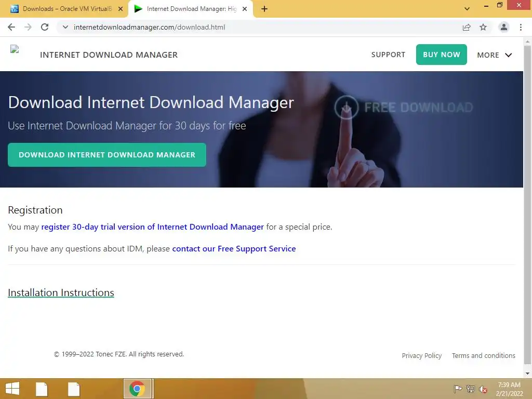Close the Downloads Oracle VM VirtualBox tab

(121, 9)
